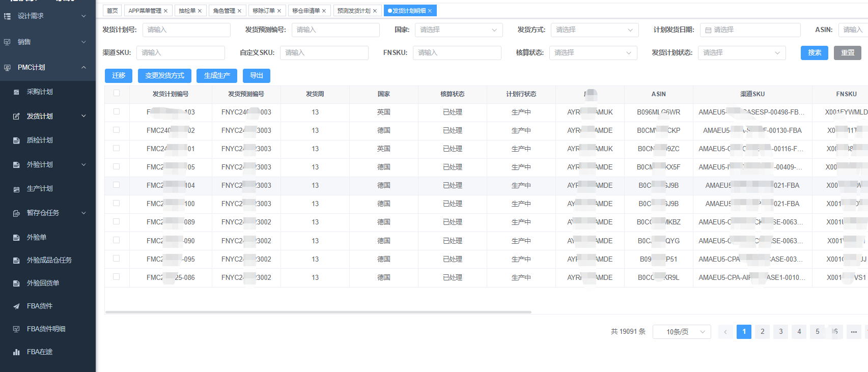Check the first table row checkbox
The image size is (868, 372).
point(117,111)
